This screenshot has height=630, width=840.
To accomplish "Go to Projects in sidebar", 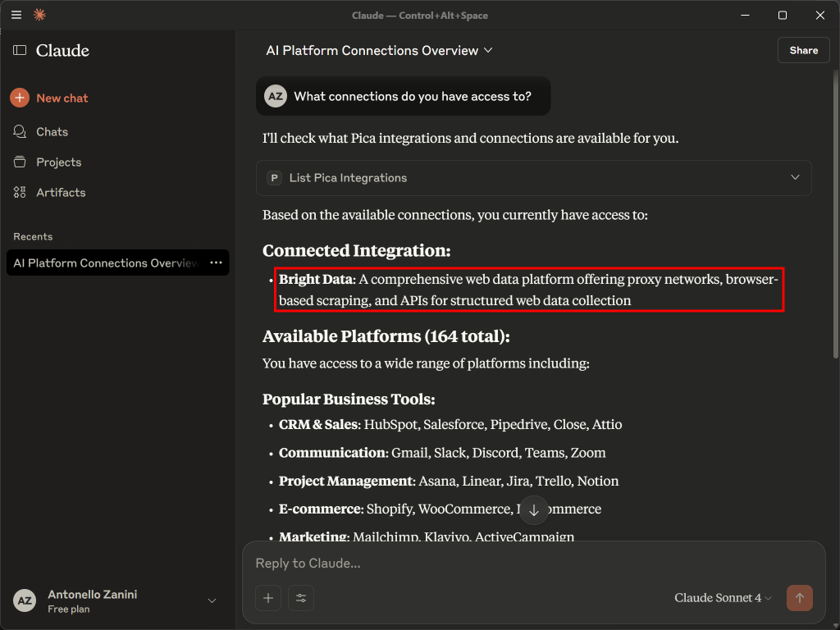I will pos(57,162).
